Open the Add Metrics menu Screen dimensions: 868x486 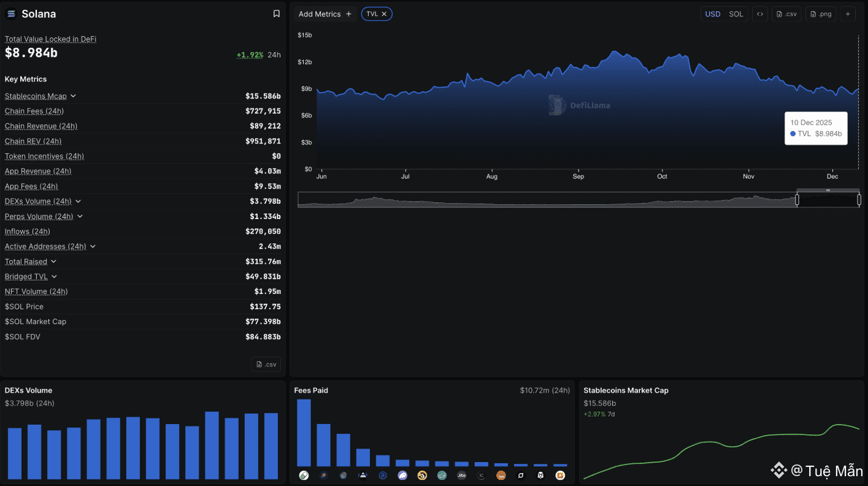tap(325, 14)
